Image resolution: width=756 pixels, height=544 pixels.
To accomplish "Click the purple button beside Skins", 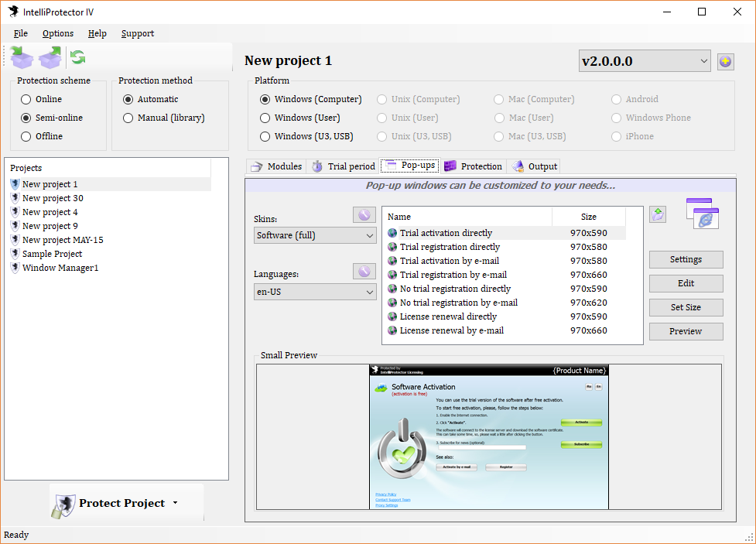I will [364, 214].
